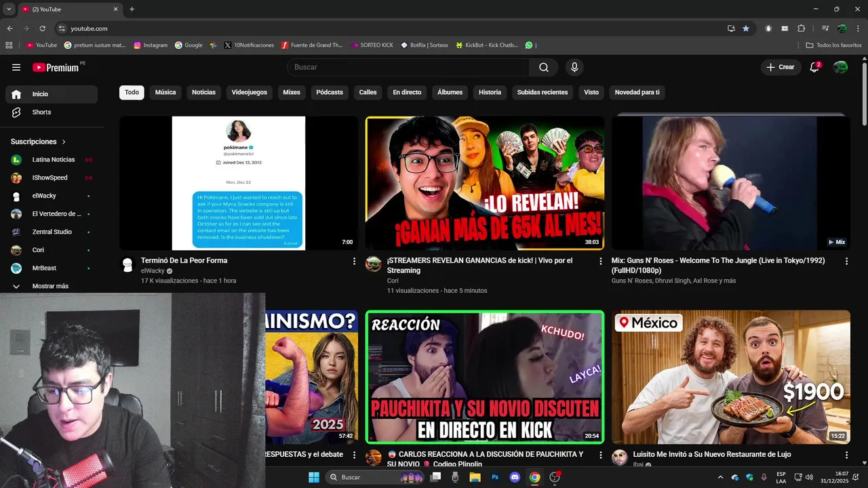Open WhatsApp bookmark icon
The height and width of the screenshot is (488, 868).
[529, 45]
